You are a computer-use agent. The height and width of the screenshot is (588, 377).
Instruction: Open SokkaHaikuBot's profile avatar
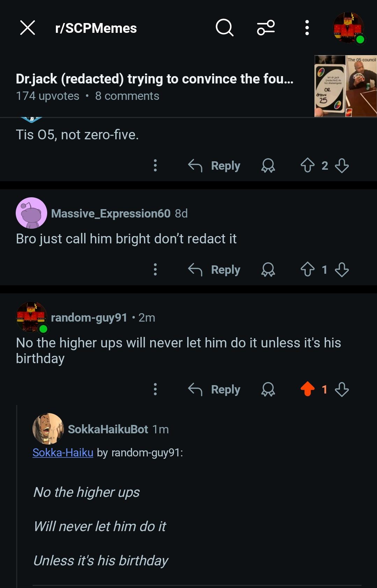(x=48, y=429)
